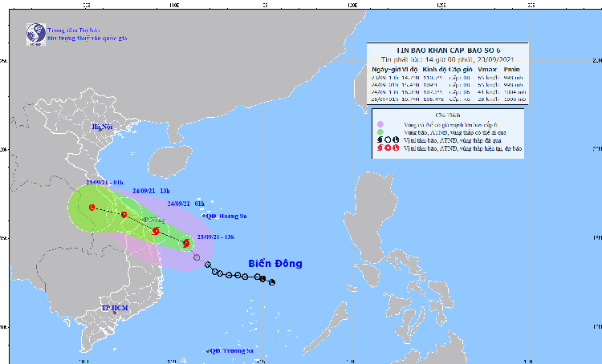Click the national weather center logo
The width and height of the screenshot is (602, 364).
[x=35, y=34]
